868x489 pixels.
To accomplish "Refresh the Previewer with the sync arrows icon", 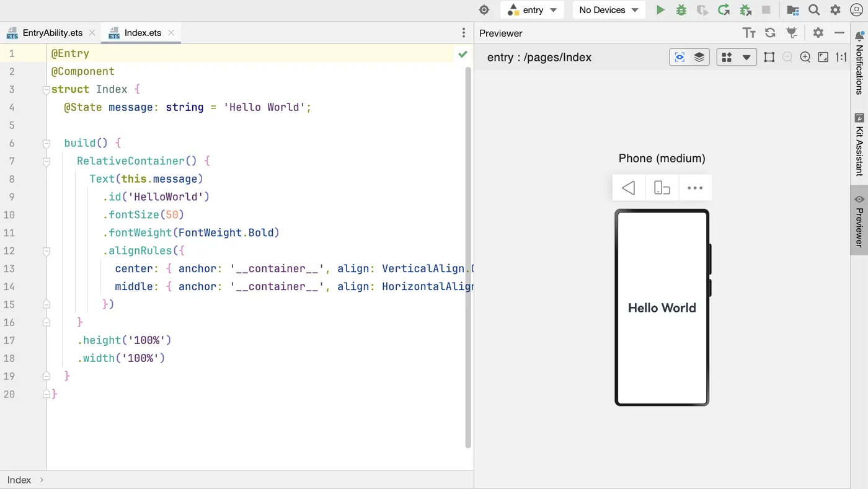I will point(770,33).
